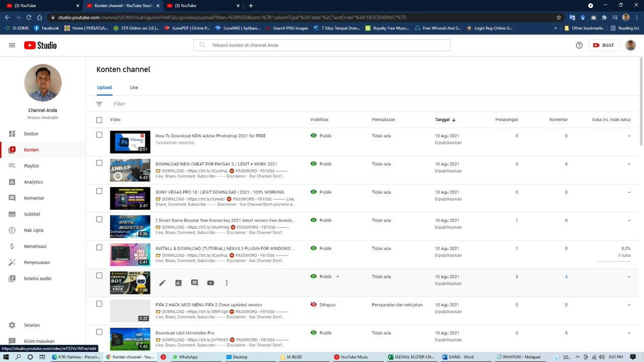Check the Crypto Bot video row checkbox
644x362 pixels.
(99, 276)
